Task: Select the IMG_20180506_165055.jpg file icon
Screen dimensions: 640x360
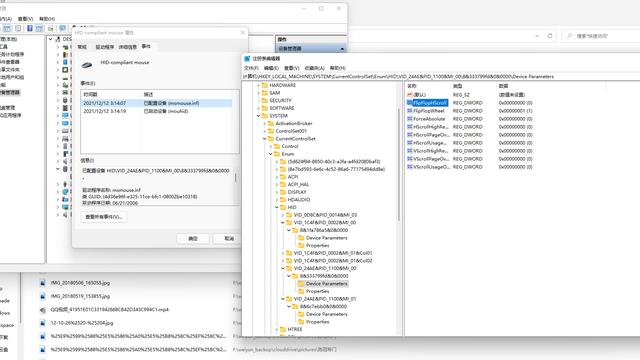Action: coord(42,282)
